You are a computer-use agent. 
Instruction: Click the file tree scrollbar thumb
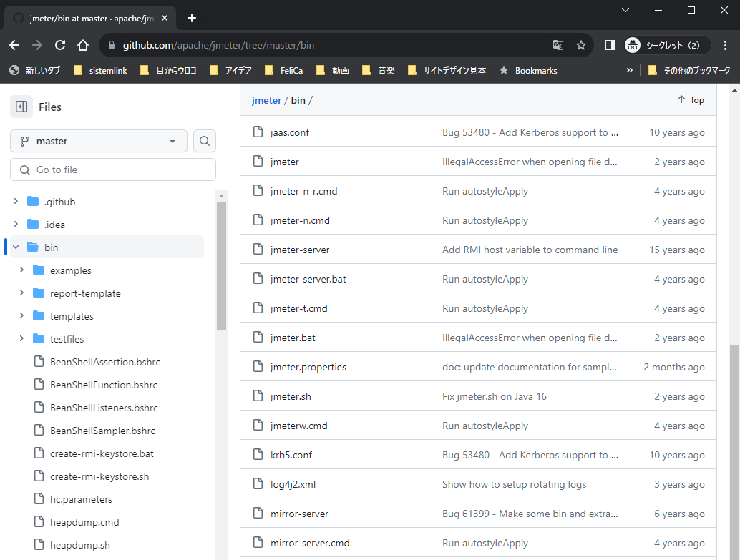(221, 265)
